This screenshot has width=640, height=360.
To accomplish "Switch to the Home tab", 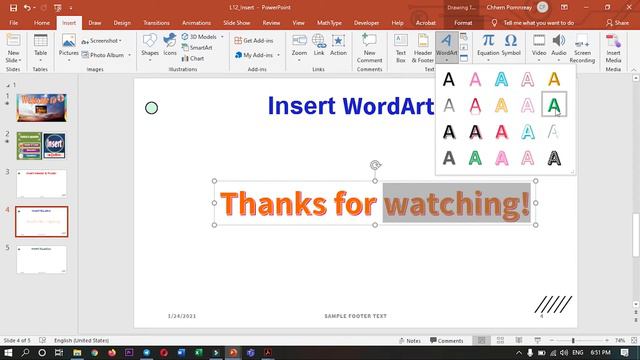I will [42, 23].
